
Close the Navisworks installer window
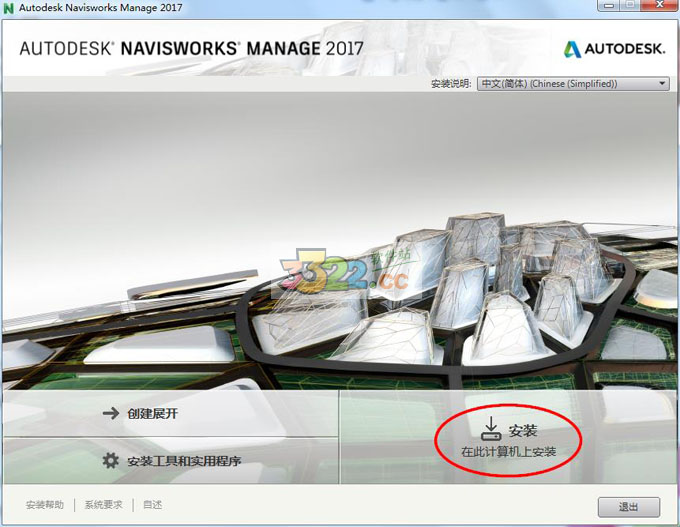[660, 5]
